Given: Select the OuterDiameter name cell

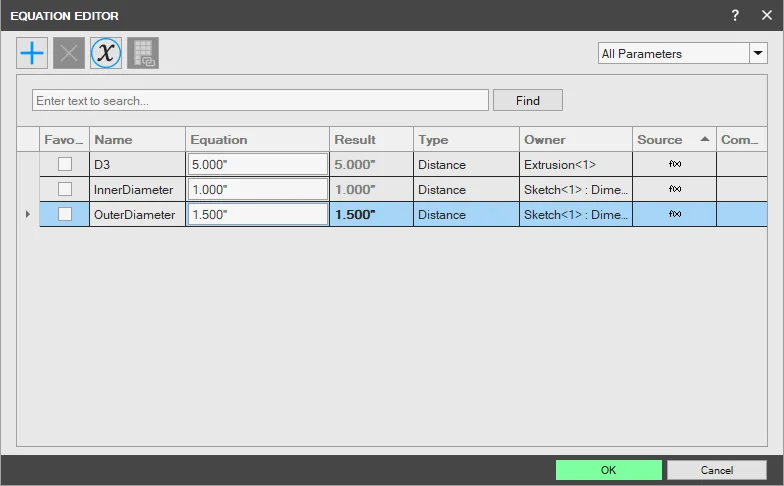Looking at the screenshot, I should 138,214.
